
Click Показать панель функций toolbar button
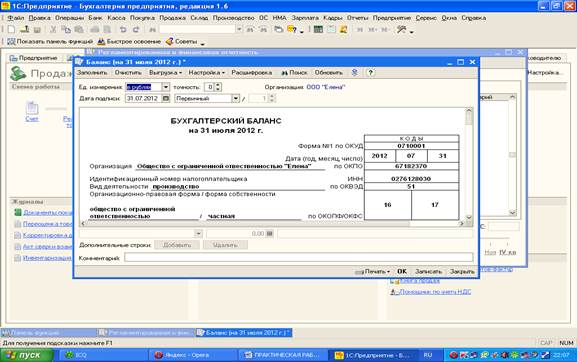pos(50,42)
